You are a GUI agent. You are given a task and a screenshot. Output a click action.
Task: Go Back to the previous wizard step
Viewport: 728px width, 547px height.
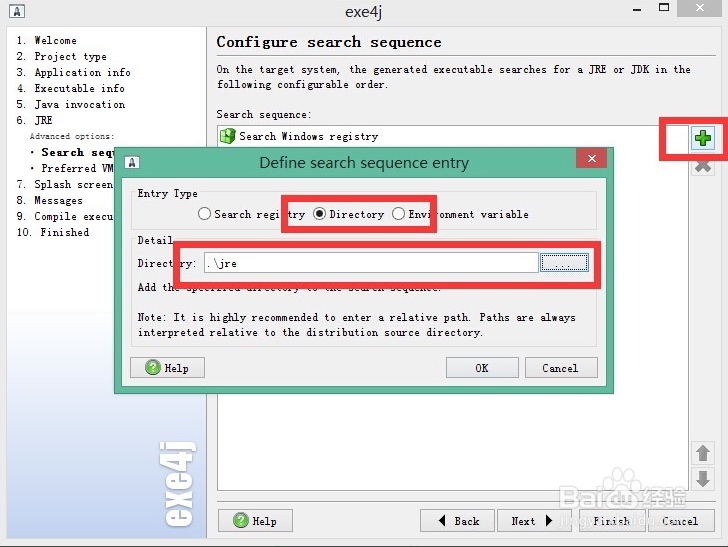(x=458, y=521)
